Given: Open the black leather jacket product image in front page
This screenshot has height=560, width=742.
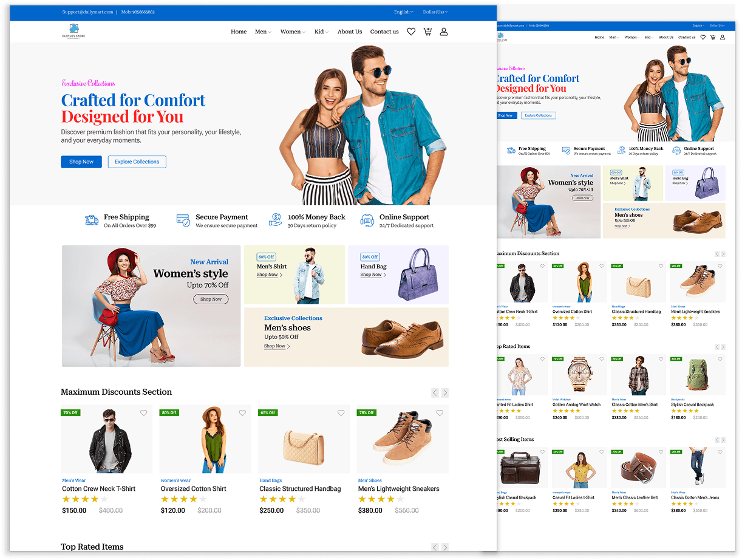Looking at the screenshot, I should coord(107,440).
